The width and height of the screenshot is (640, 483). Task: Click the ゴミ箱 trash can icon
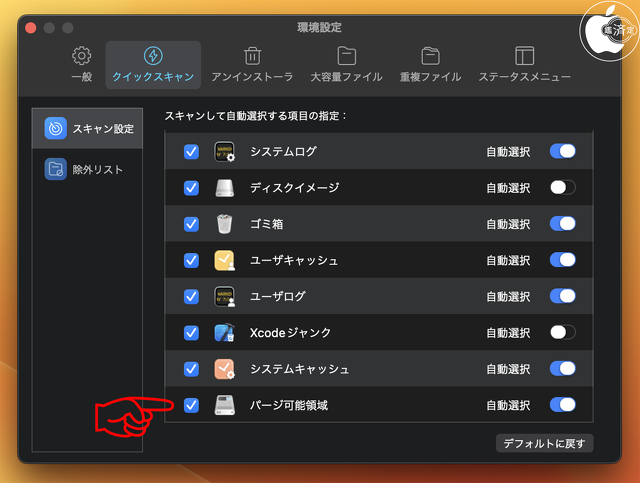[x=224, y=224]
